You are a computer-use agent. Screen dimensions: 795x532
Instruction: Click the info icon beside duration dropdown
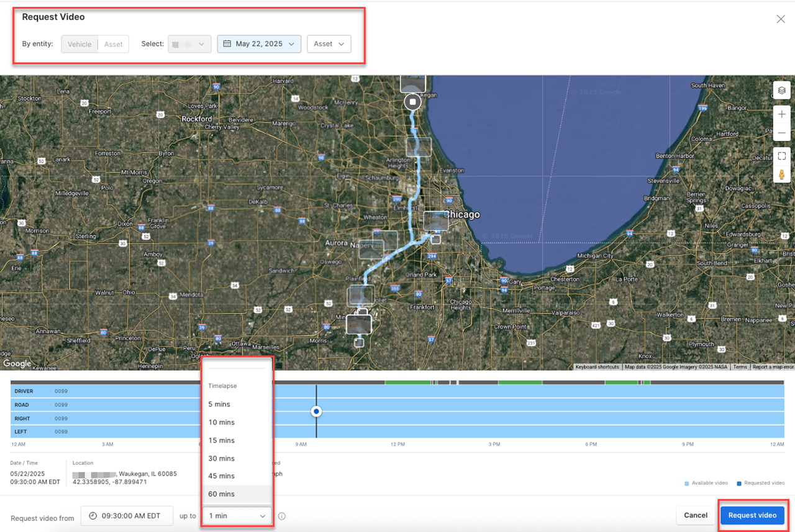pos(281,516)
